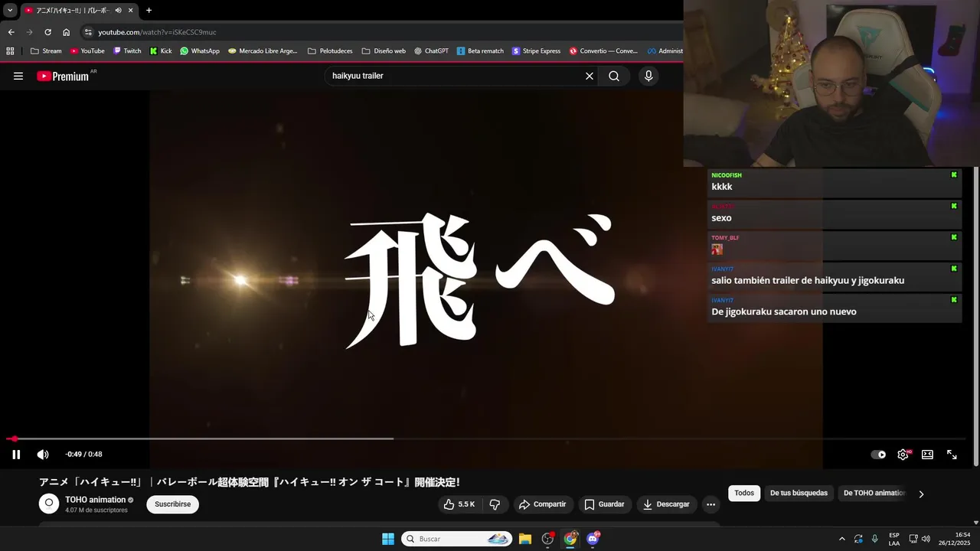The image size is (980, 551).
Task: Go to YouTube Premium home logo
Action: [x=64, y=76]
